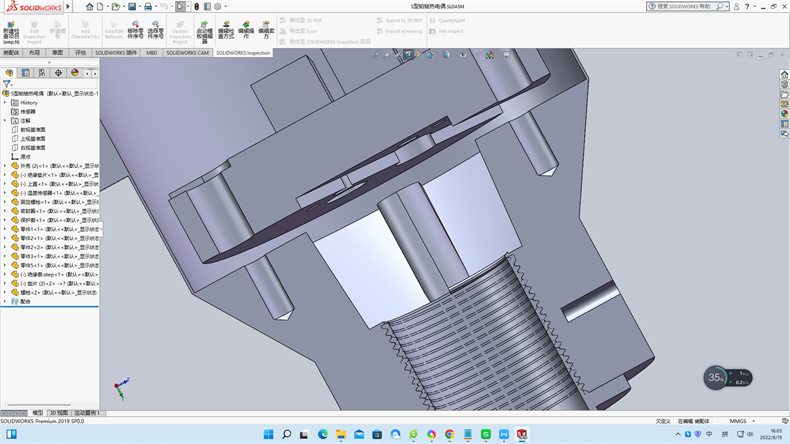Expand the 配合 (Mates) folder in the tree
The width and height of the screenshot is (790, 444).
click(5, 300)
